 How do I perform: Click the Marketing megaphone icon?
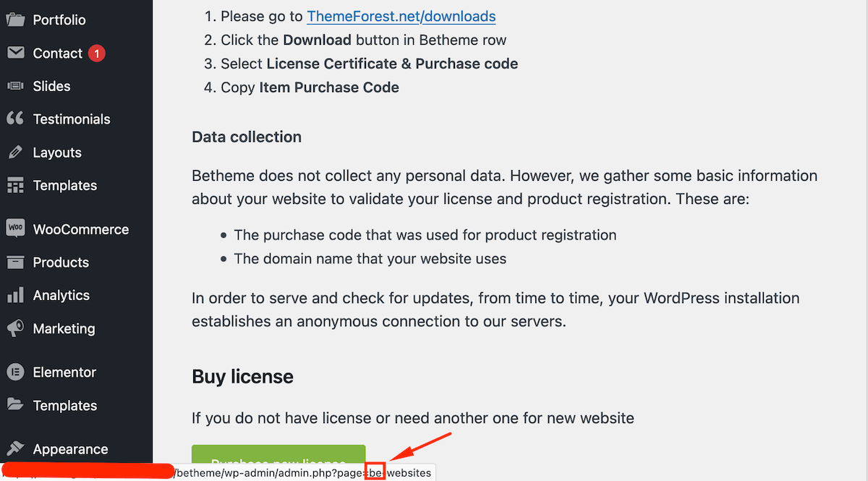tap(15, 328)
